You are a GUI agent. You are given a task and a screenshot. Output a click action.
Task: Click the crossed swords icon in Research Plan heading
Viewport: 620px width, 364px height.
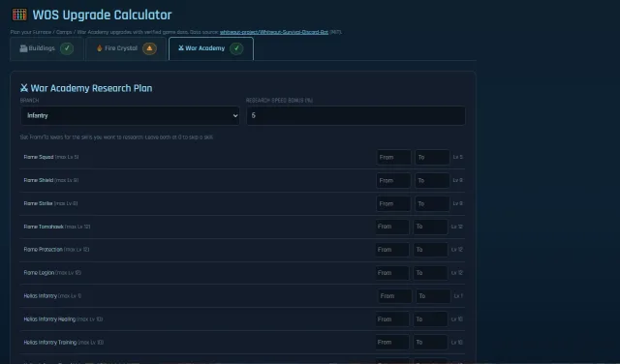tap(24, 88)
